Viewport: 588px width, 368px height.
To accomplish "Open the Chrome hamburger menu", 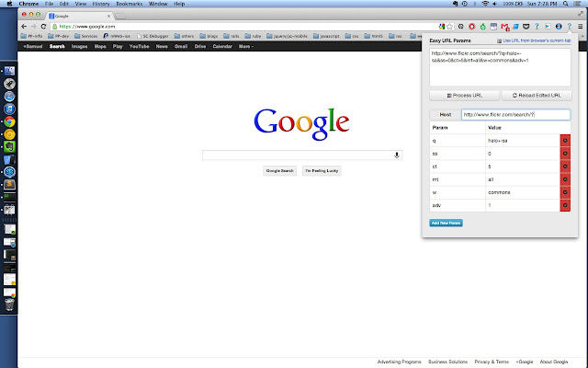I will [580, 27].
